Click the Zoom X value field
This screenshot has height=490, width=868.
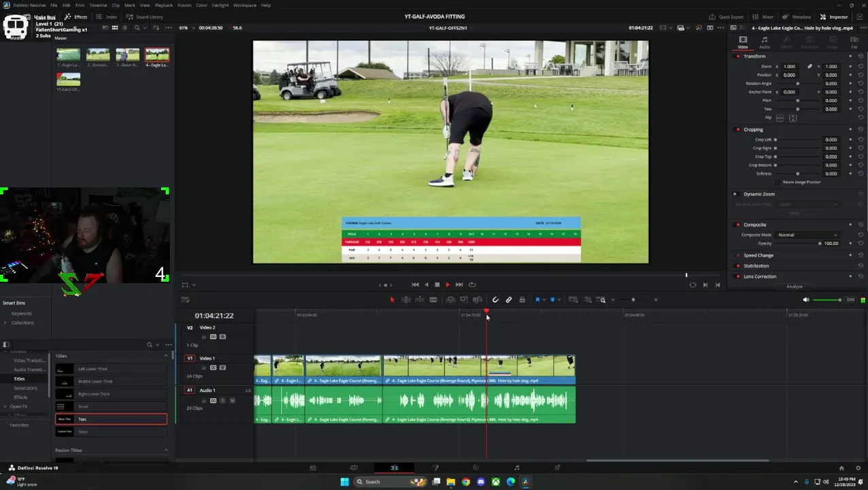[x=789, y=67]
